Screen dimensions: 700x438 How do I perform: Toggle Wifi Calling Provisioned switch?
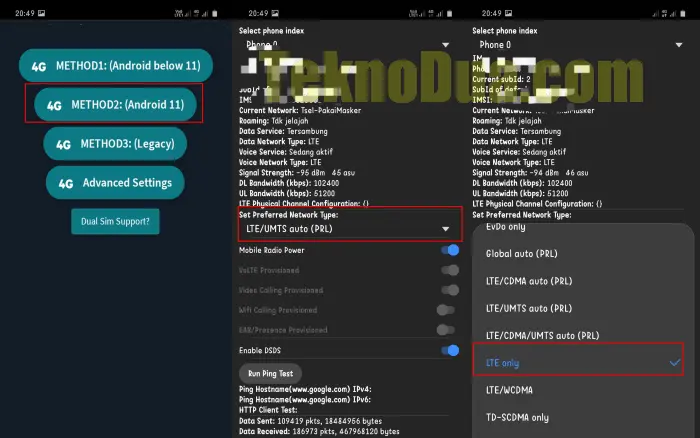coord(446,310)
